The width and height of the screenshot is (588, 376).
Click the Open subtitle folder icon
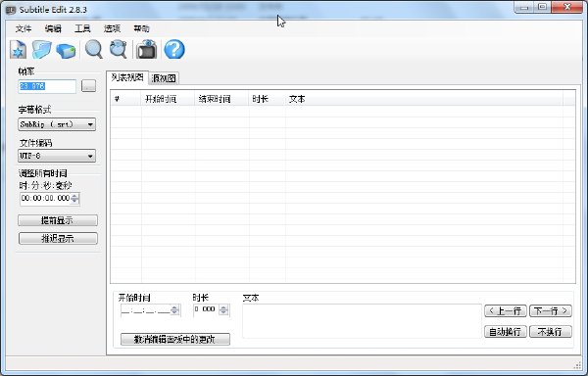[x=41, y=49]
